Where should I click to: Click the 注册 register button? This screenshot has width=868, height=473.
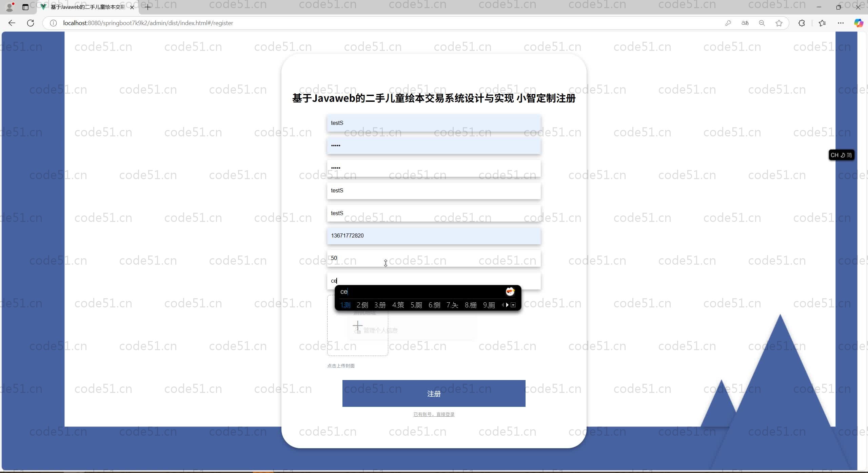[434, 393]
